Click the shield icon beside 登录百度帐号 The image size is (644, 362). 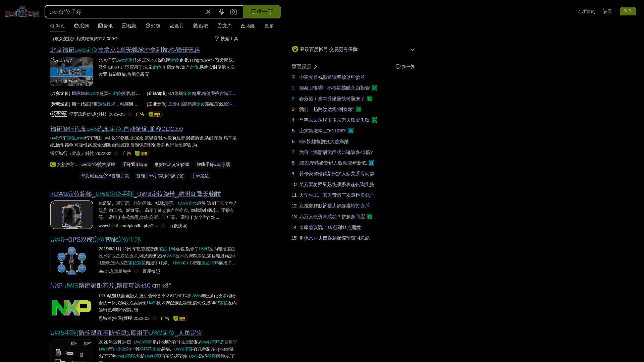(x=295, y=49)
